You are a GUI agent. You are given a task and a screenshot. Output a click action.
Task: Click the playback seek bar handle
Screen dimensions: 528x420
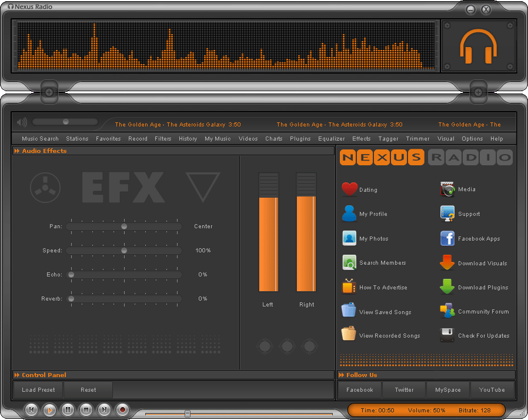pos(188,414)
